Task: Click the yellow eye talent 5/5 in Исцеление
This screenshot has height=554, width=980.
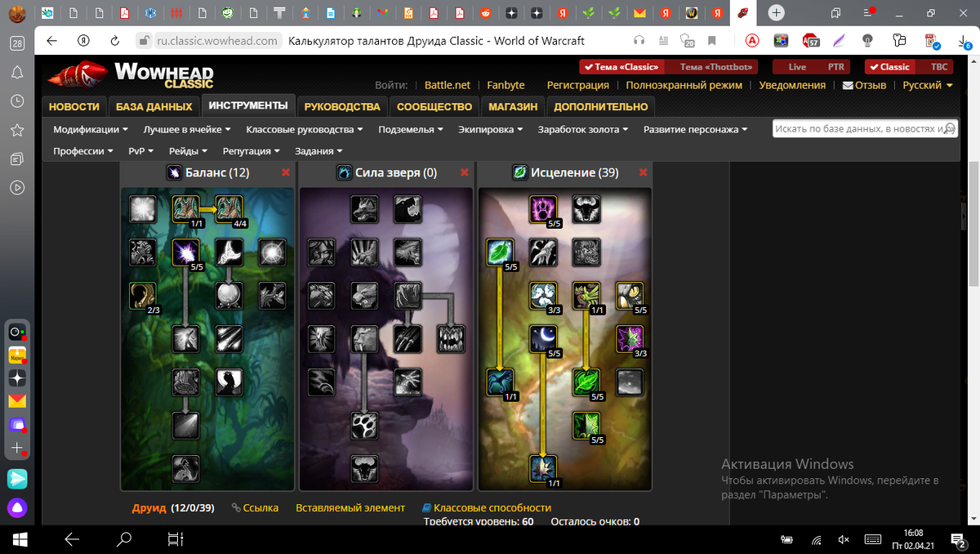Action: coord(630,297)
